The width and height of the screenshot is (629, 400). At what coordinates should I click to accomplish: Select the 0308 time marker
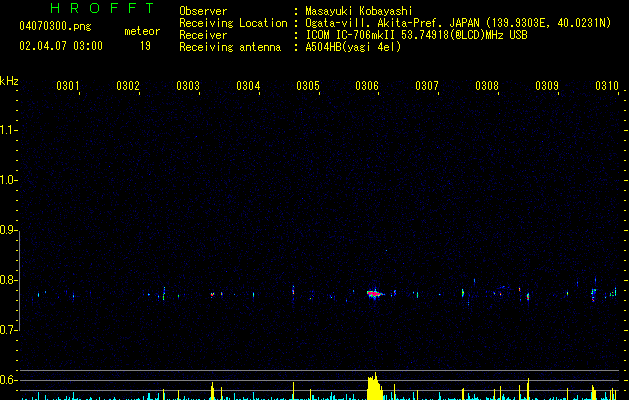(487, 86)
